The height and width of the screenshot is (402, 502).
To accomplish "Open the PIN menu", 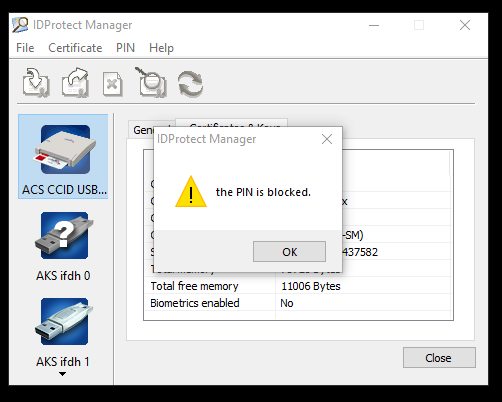I will pos(125,48).
